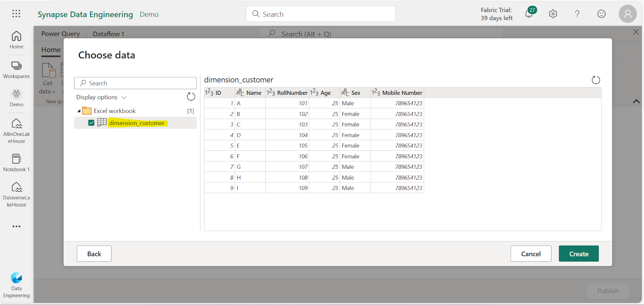The width and height of the screenshot is (644, 305).
Task: Open the Demo workspace sidebar icon
Action: click(x=17, y=98)
